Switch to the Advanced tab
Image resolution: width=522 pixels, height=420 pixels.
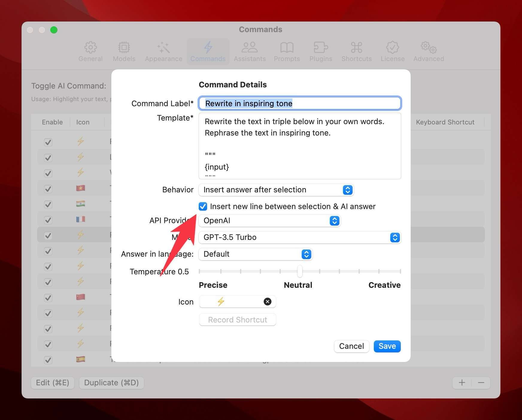[429, 51]
